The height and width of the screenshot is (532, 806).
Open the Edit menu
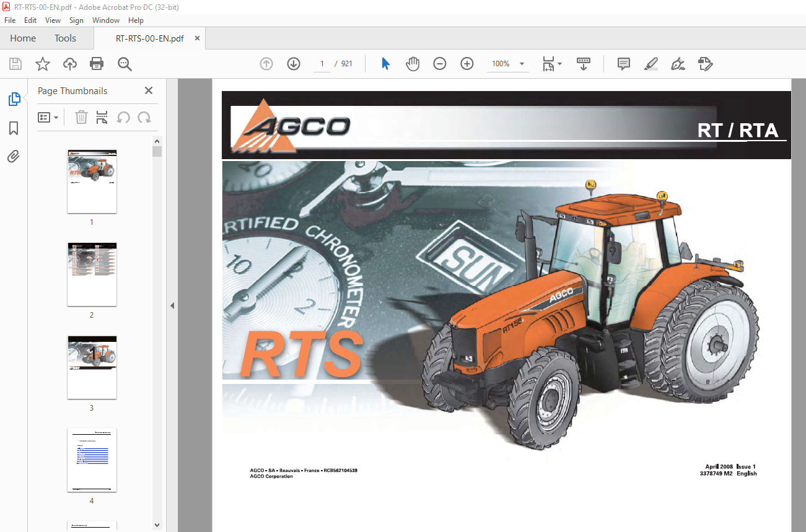[x=30, y=20]
